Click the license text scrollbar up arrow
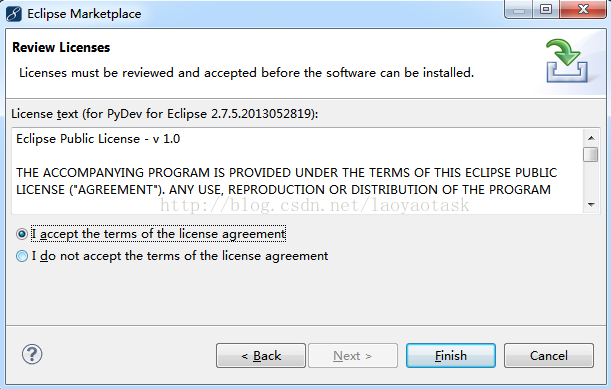This screenshot has height=389, width=611. tap(591, 138)
